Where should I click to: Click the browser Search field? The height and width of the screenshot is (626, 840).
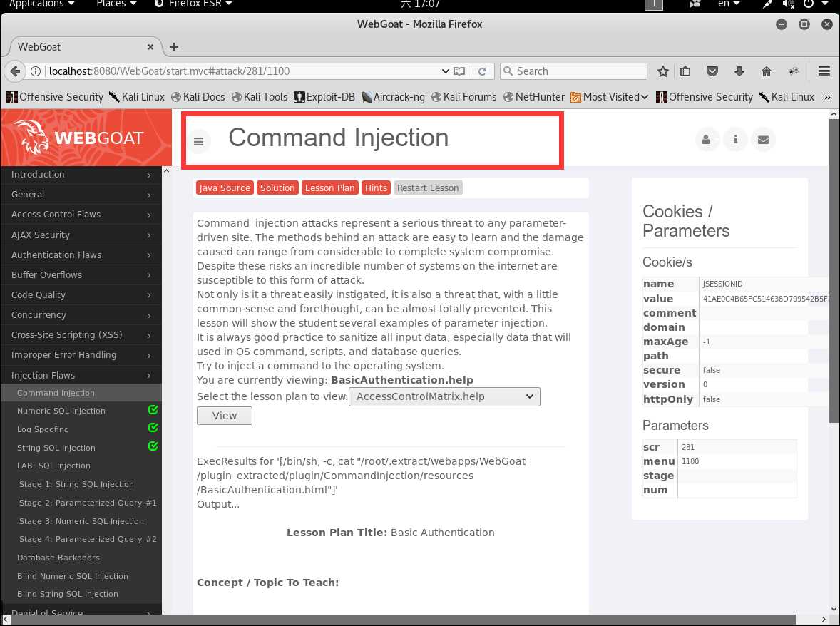574,71
